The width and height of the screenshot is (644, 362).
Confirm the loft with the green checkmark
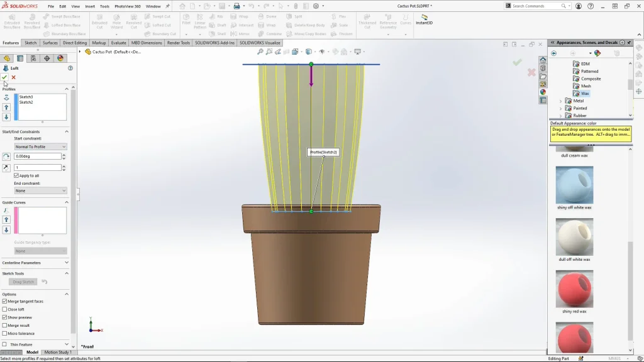tap(5, 77)
